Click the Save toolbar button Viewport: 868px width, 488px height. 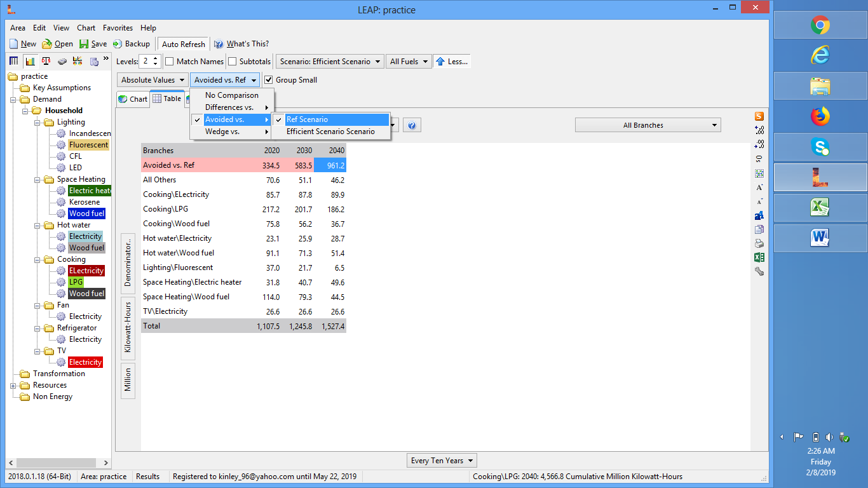point(93,44)
